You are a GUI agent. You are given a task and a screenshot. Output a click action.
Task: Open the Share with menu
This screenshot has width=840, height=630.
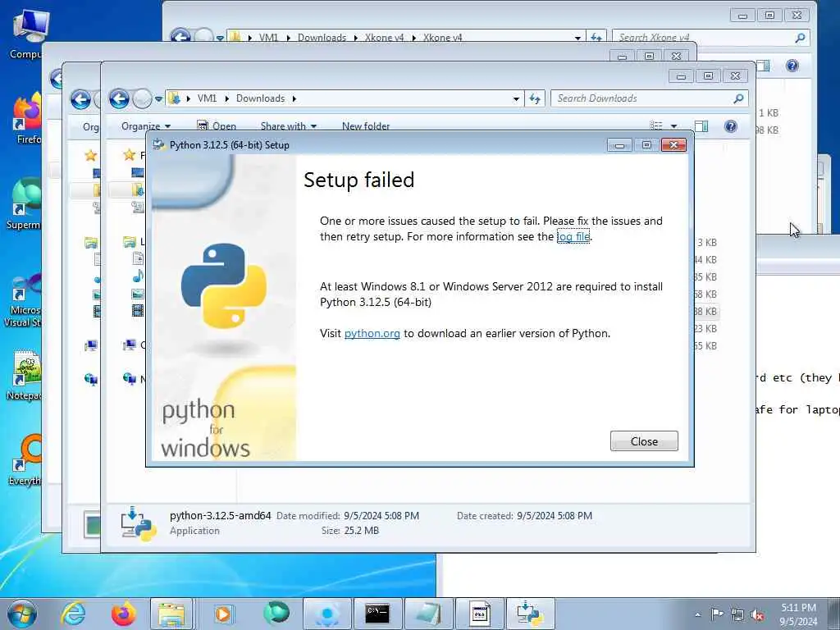pyautogui.click(x=288, y=126)
